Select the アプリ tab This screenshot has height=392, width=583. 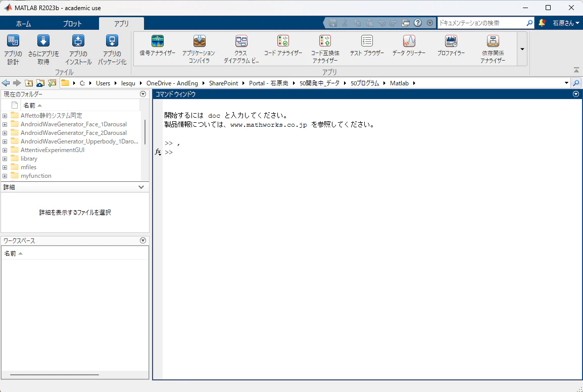(121, 23)
